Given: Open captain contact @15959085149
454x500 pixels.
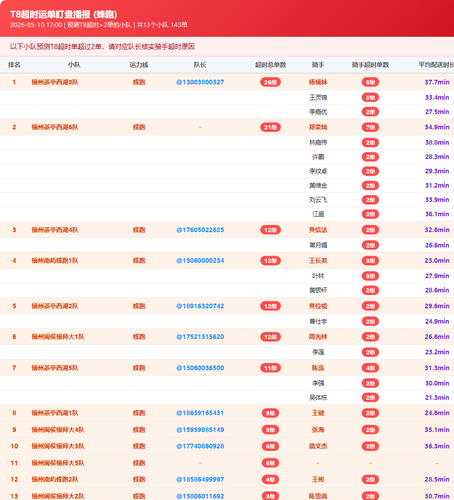Looking at the screenshot, I should [x=200, y=430].
